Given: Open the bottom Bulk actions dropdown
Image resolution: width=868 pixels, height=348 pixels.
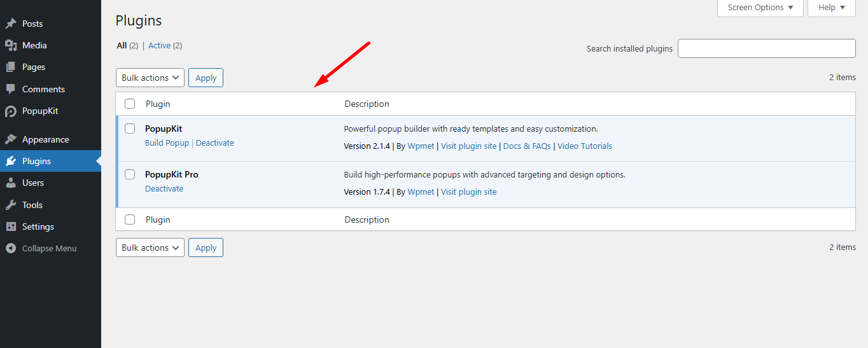Looking at the screenshot, I should click(x=150, y=247).
